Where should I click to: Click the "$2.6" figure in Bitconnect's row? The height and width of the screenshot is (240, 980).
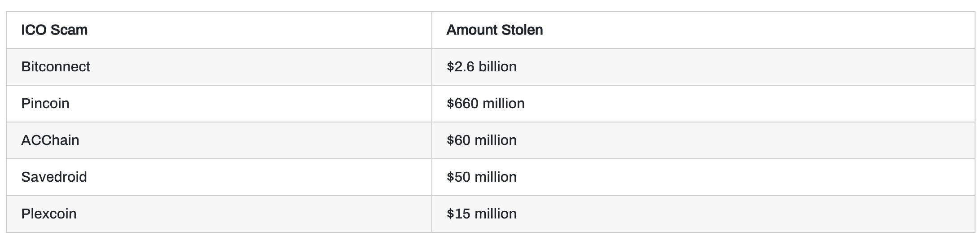click(461, 67)
